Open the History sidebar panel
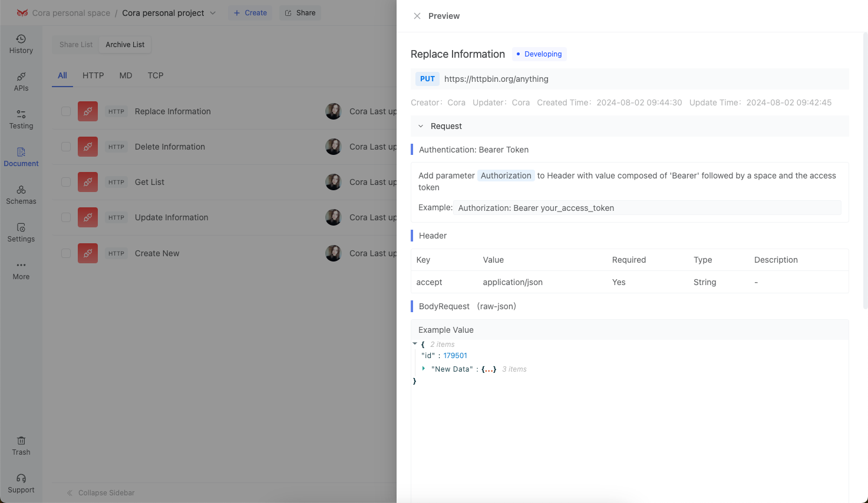868x503 pixels. 21,44
